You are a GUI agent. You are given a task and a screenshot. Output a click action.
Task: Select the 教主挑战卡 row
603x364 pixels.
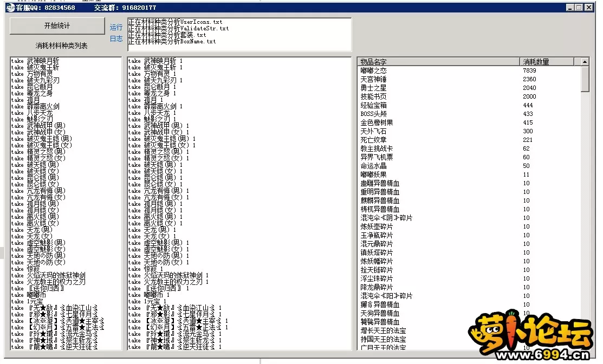469,148
